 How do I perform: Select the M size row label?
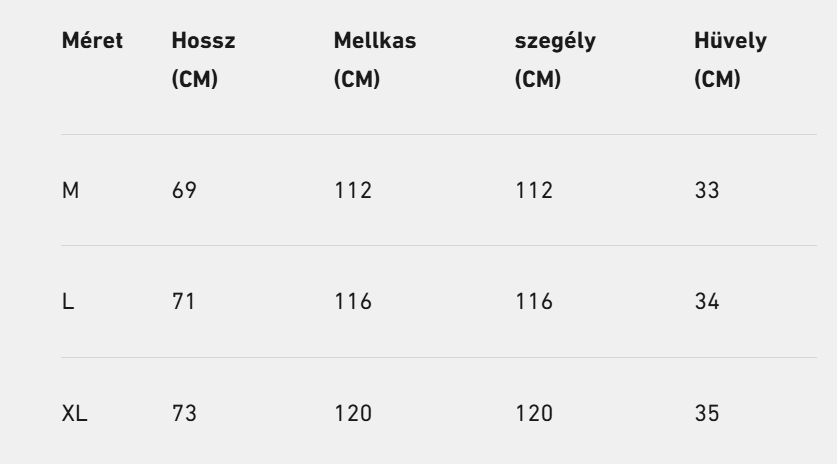70,191
